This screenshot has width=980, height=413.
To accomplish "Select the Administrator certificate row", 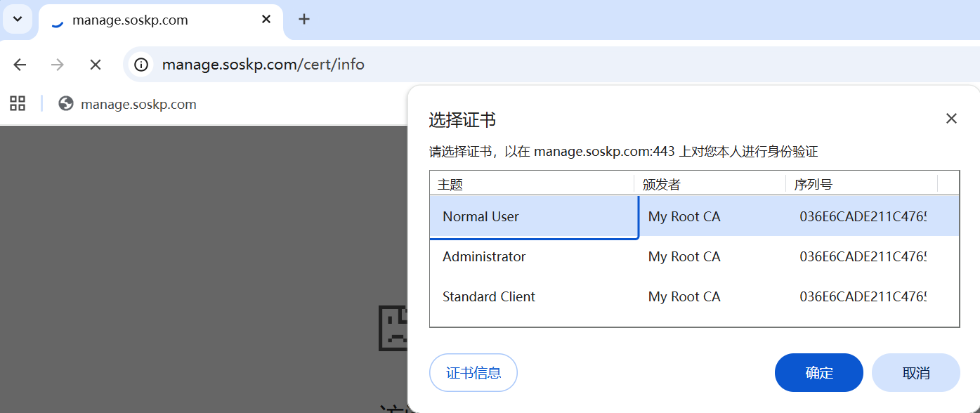I will coord(484,257).
